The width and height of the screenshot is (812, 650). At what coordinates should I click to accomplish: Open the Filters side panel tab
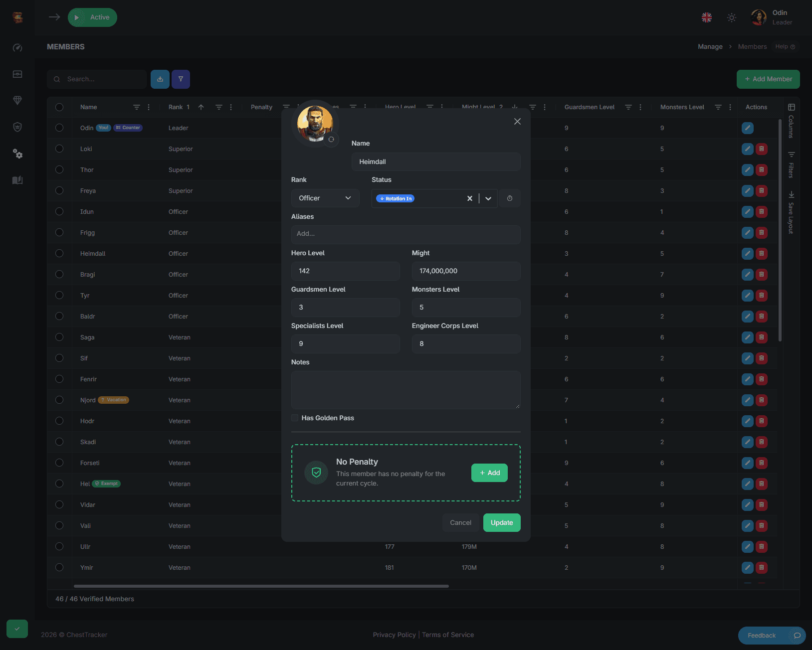click(x=791, y=164)
